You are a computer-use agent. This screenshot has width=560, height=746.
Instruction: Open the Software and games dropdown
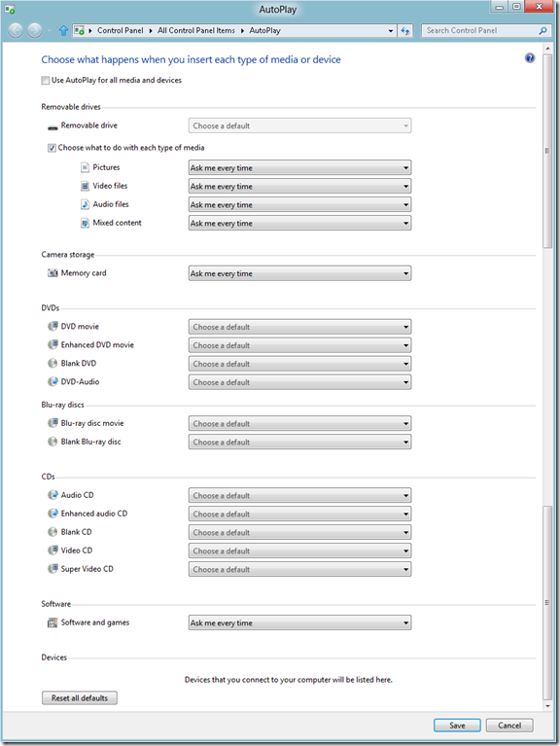pyautogui.click(x=300, y=622)
